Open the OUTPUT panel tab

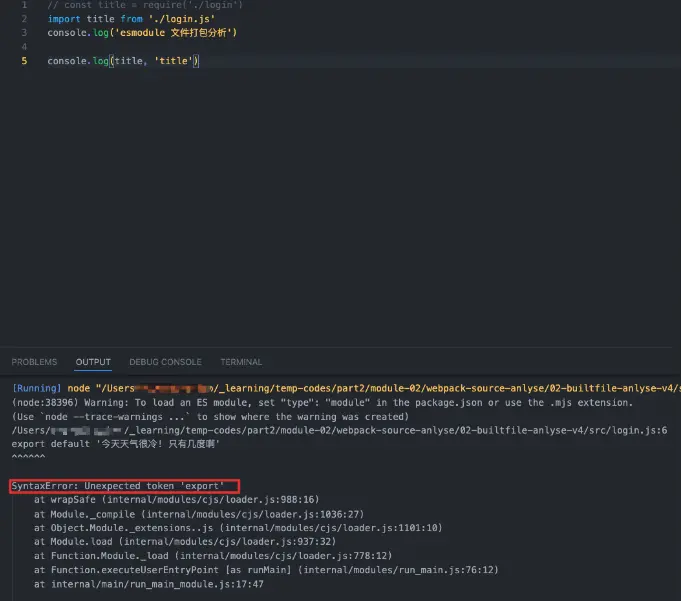pyautogui.click(x=93, y=362)
